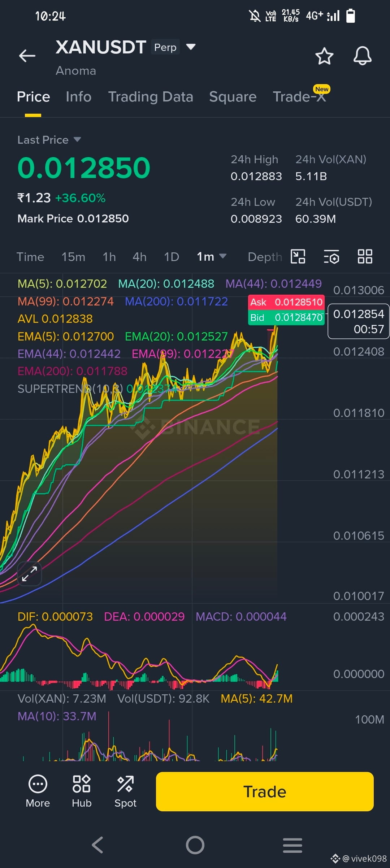
Task: Open multi-chart grid layout icon
Action: 365,257
